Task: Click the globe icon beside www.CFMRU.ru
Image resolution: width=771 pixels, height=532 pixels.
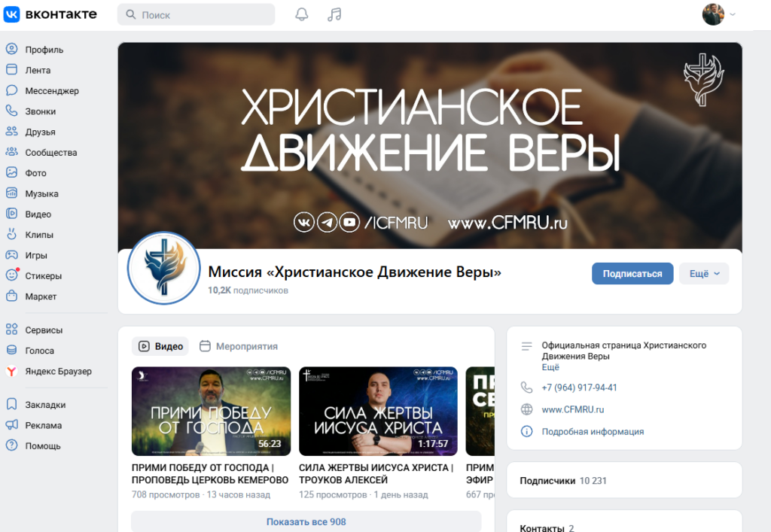Action: click(526, 409)
